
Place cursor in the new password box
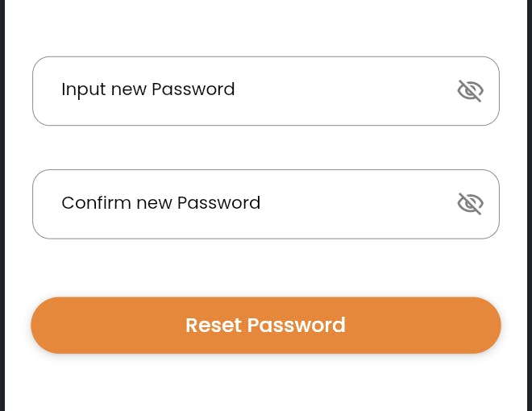pyautogui.click(x=242, y=90)
